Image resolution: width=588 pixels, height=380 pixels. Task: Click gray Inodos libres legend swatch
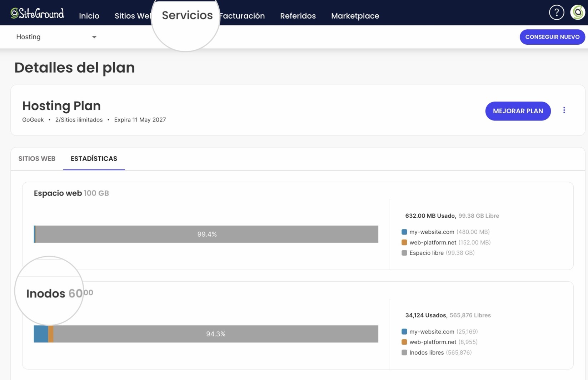coord(404,352)
